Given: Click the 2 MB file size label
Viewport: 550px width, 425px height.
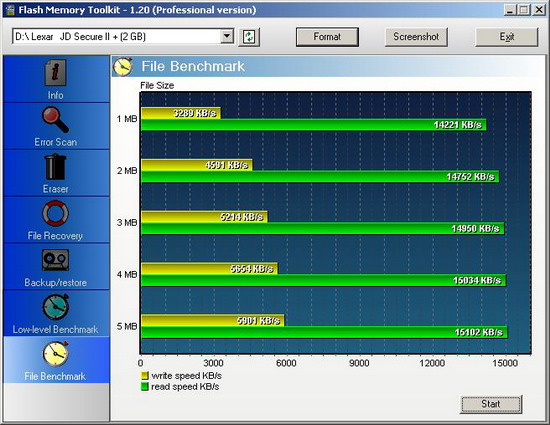Looking at the screenshot, I should pyautogui.click(x=127, y=171).
